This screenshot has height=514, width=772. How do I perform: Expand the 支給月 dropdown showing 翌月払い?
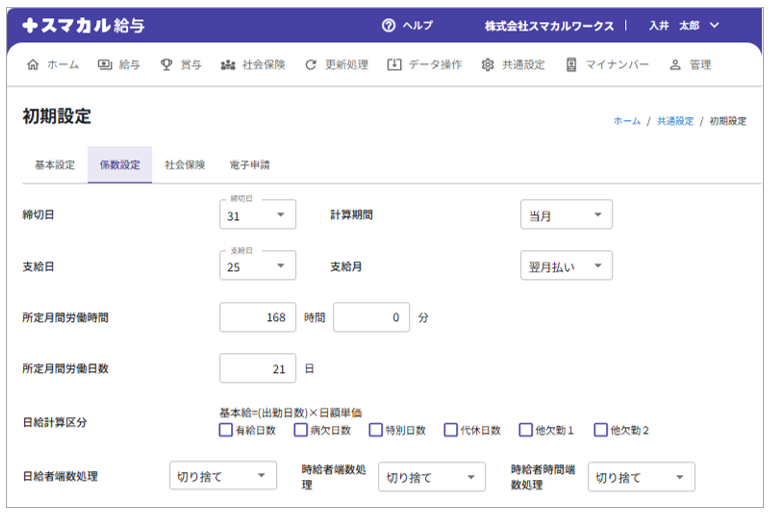pos(566,265)
